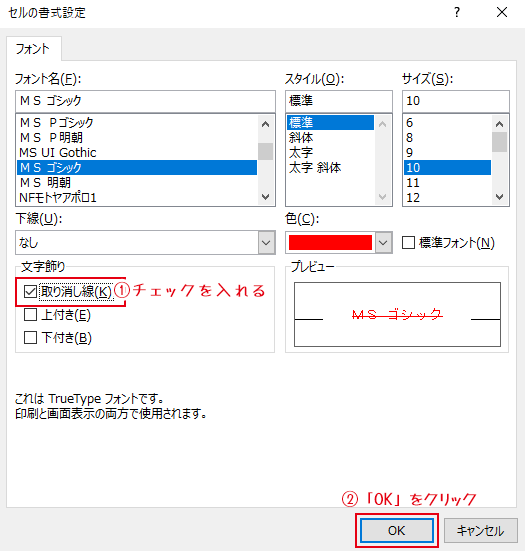Image resolution: width=525 pixels, height=551 pixels.
Task: Click the font size input field
Action: [456, 101]
